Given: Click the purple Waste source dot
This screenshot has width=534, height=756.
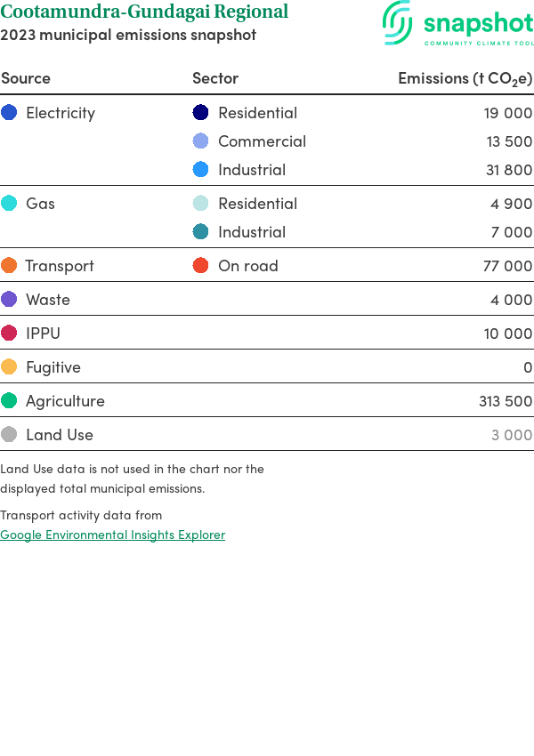Looking at the screenshot, I should click(x=9, y=300).
